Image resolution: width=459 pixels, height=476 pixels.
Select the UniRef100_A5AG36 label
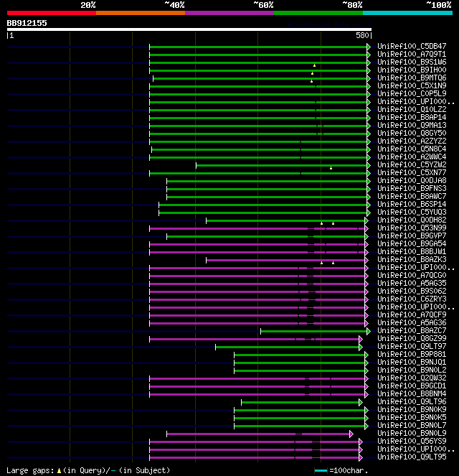coord(412,322)
